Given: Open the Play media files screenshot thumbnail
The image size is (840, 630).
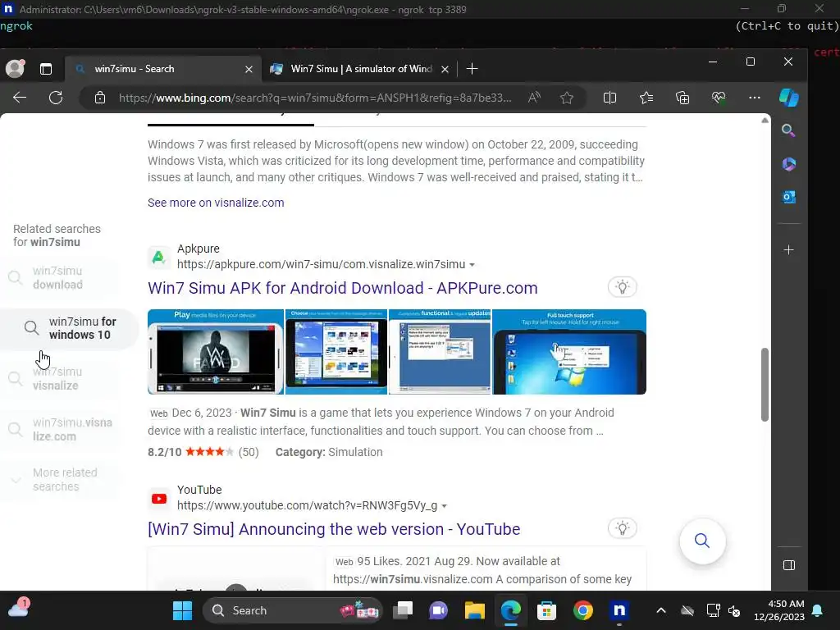Looking at the screenshot, I should [x=216, y=351].
